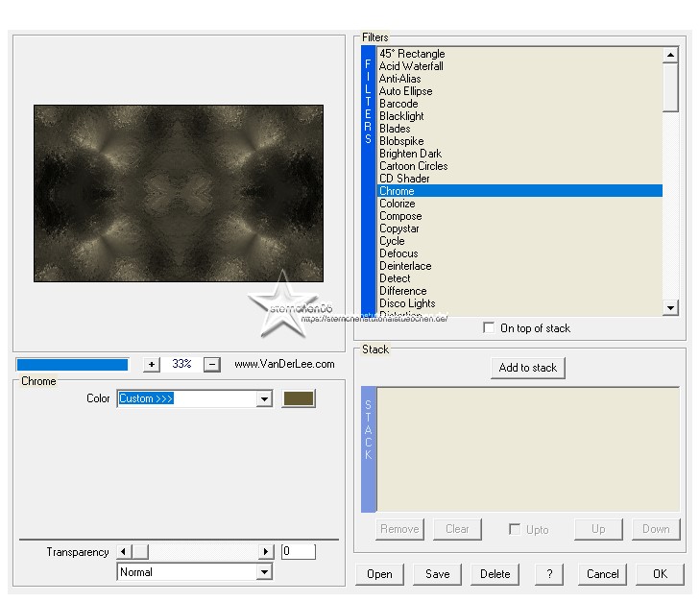
Task: Toggle the Upto checkbox
Action: [x=515, y=529]
